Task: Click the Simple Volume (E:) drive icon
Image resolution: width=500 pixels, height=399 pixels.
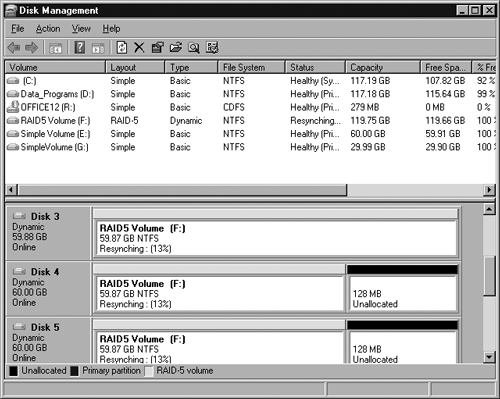Action: point(13,134)
